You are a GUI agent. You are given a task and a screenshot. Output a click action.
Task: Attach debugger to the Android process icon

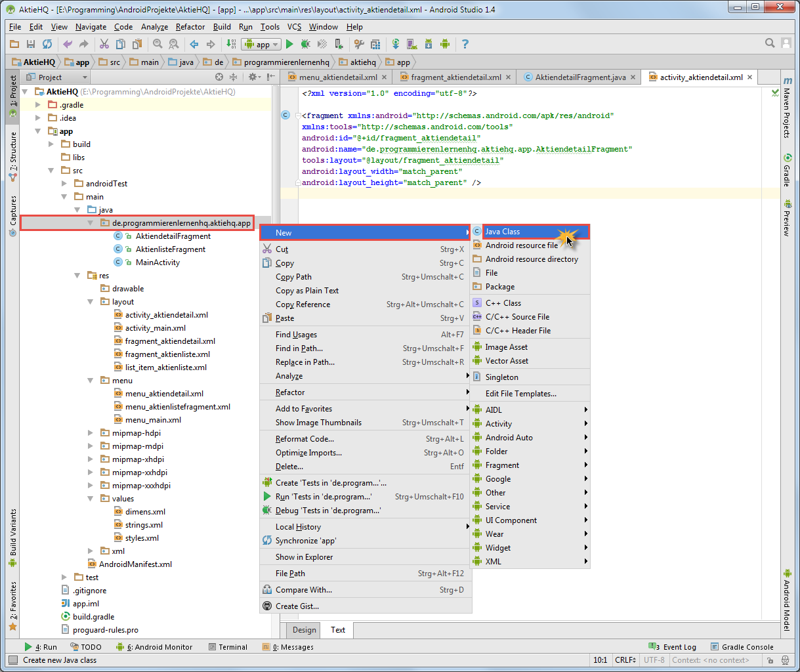click(339, 44)
